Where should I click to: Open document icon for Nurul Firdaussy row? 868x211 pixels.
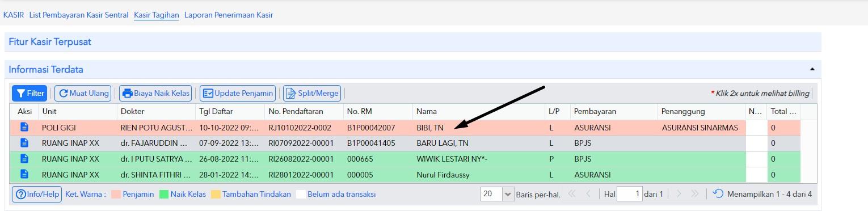tap(24, 175)
